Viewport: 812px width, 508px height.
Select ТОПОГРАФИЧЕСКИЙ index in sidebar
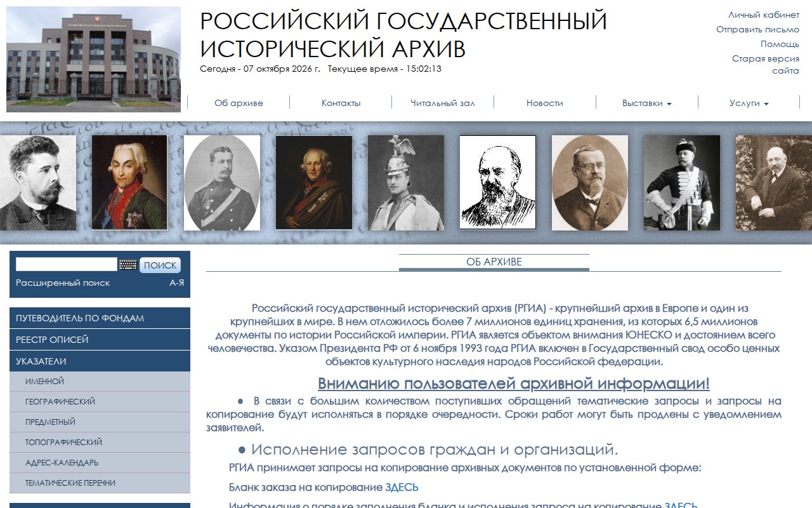[x=100, y=443]
